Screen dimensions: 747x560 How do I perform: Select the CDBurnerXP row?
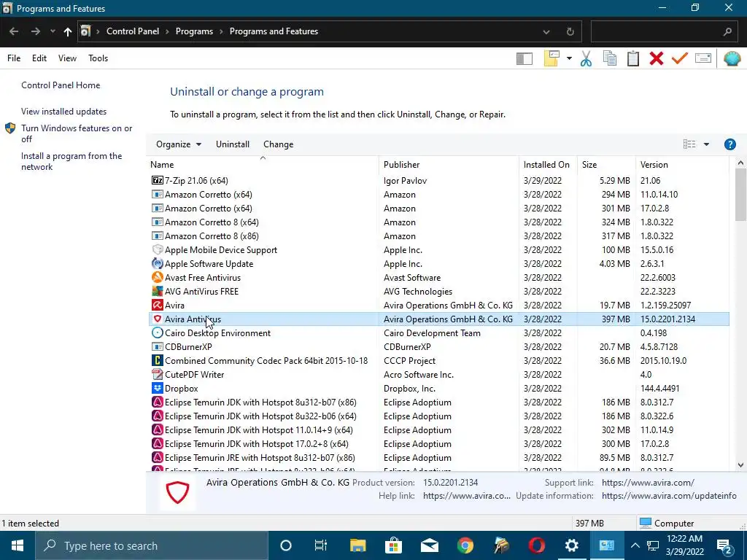[438, 346]
